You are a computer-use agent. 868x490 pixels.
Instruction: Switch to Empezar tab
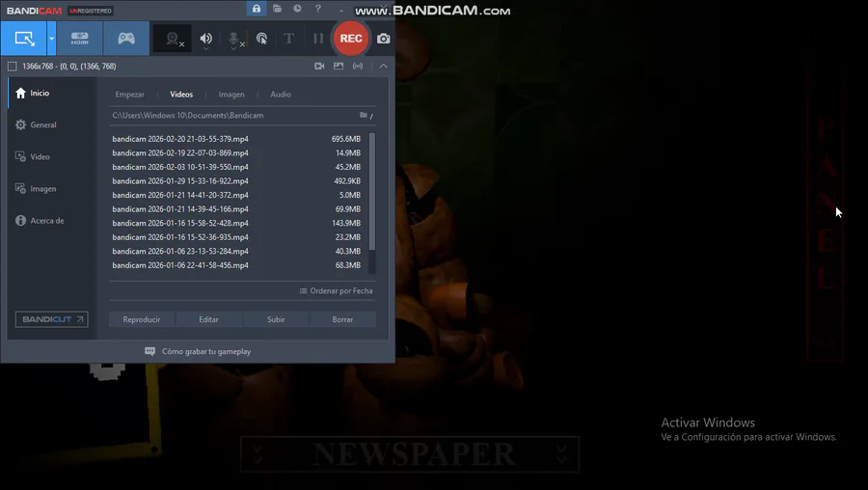point(129,95)
